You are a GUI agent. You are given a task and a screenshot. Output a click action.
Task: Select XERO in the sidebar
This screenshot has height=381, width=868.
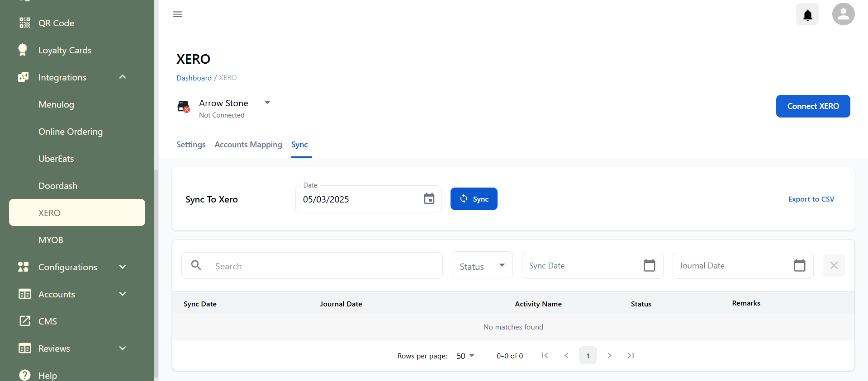click(77, 212)
